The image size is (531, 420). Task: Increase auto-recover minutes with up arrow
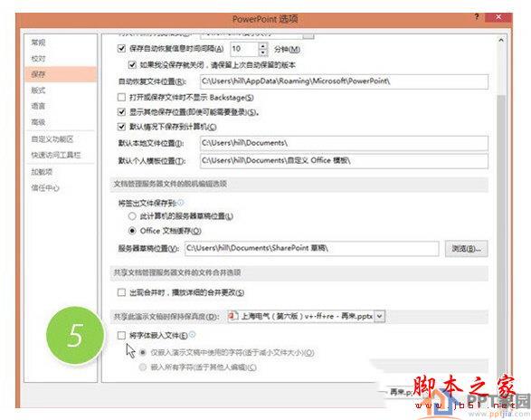click(263, 45)
